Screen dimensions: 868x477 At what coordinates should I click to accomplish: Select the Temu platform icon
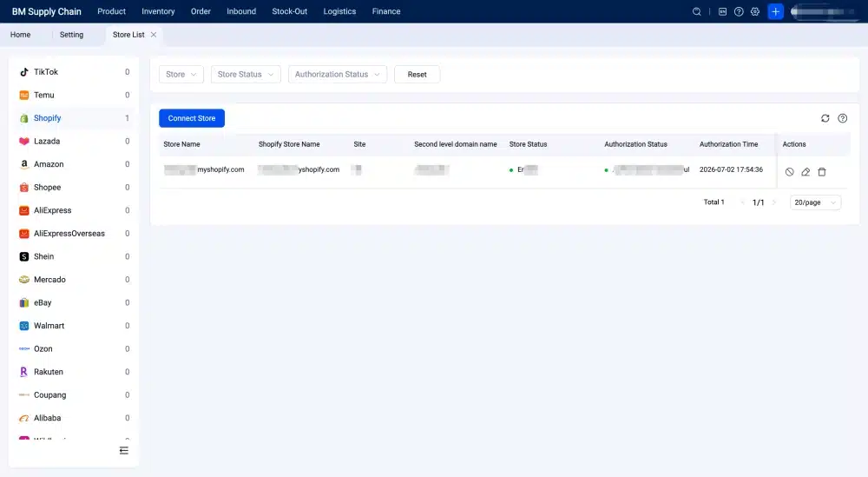coord(23,96)
